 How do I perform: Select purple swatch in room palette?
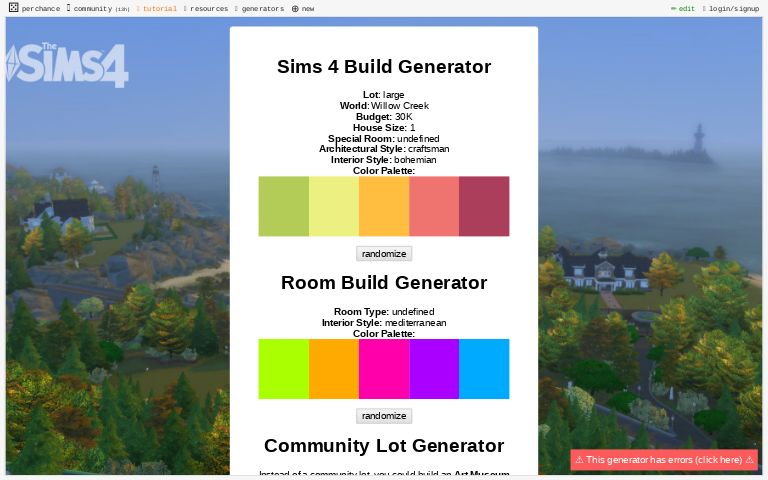pyautogui.click(x=434, y=369)
